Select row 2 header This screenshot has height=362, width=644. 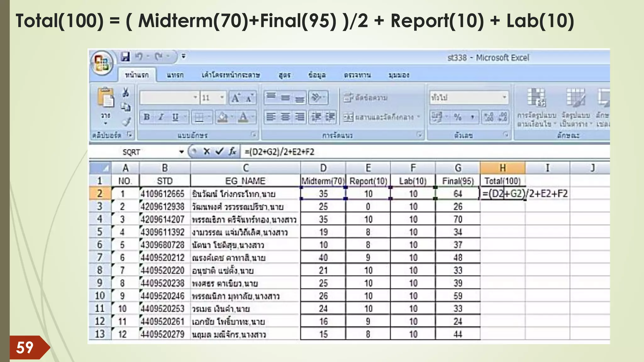[100, 194]
